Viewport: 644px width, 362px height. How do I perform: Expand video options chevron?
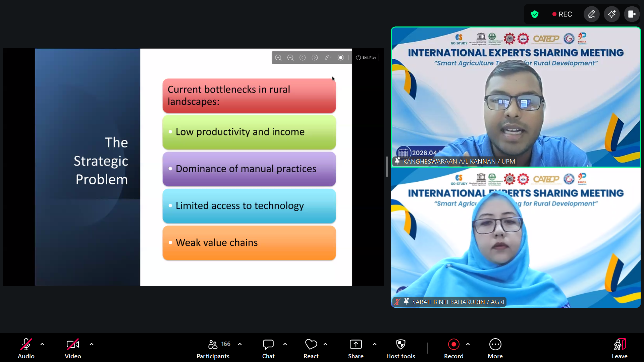[92, 344]
